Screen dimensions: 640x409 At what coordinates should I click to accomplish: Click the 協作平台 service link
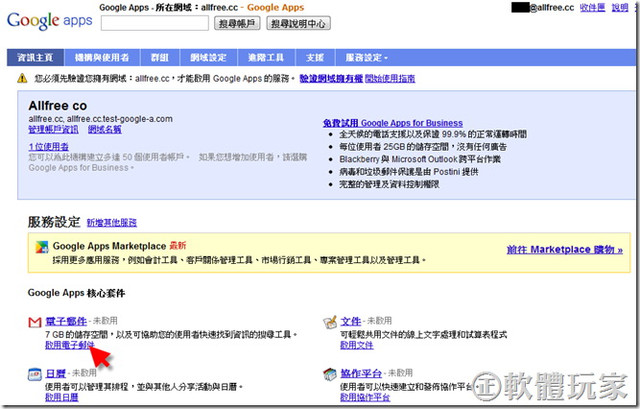point(361,373)
